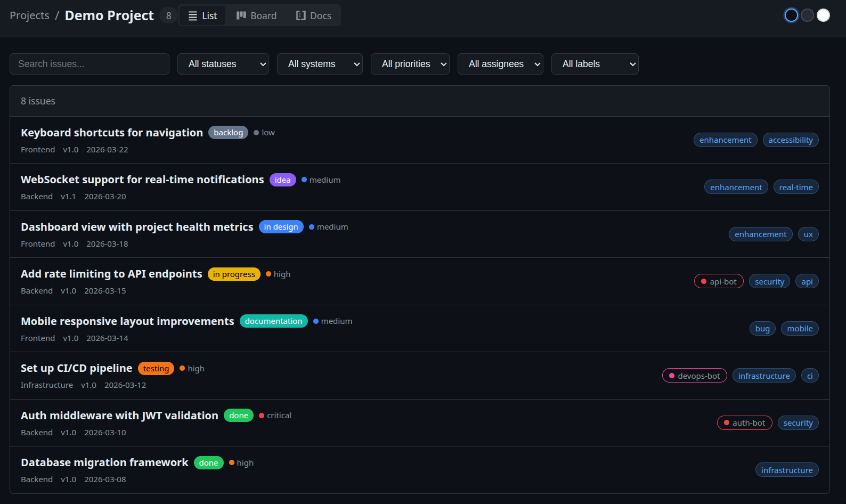The width and height of the screenshot is (846, 504).
Task: Click the bug label tag
Action: 762,329
